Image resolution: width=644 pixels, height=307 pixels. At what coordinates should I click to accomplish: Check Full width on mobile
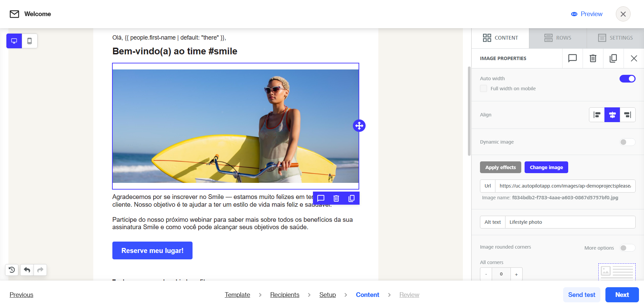[483, 89]
